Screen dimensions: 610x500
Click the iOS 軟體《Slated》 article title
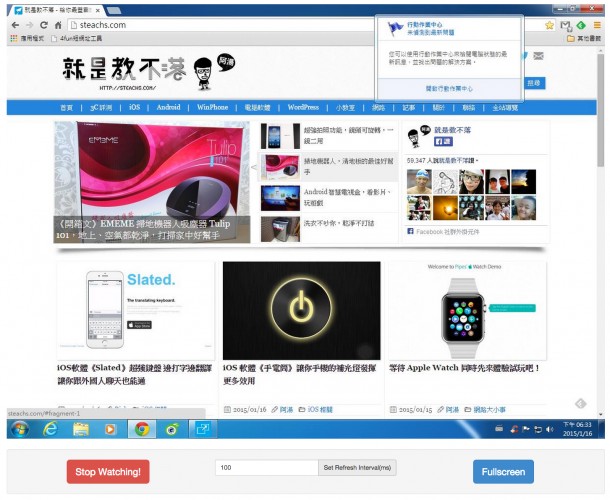coord(135,374)
